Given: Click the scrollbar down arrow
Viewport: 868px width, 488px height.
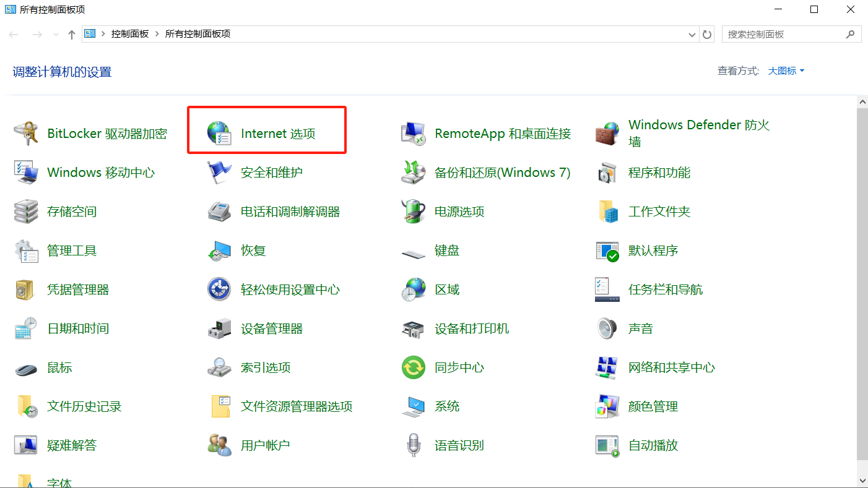Looking at the screenshot, I should [x=862, y=480].
